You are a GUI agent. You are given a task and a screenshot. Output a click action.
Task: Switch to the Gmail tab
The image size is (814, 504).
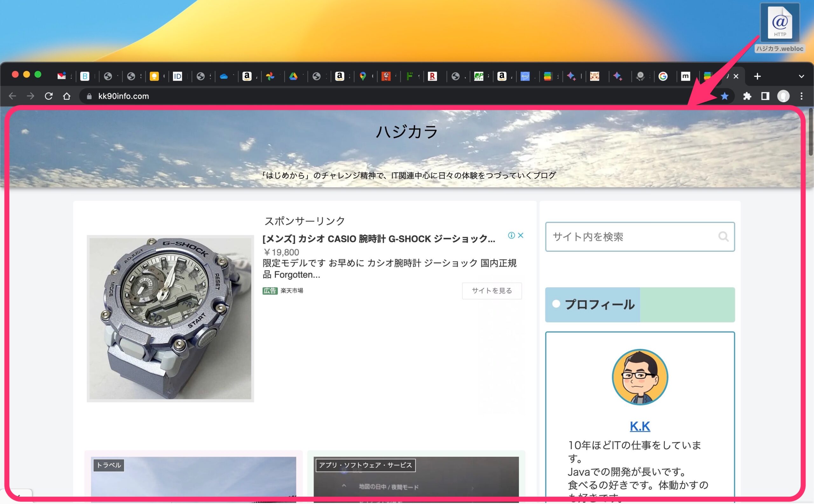pyautogui.click(x=62, y=76)
